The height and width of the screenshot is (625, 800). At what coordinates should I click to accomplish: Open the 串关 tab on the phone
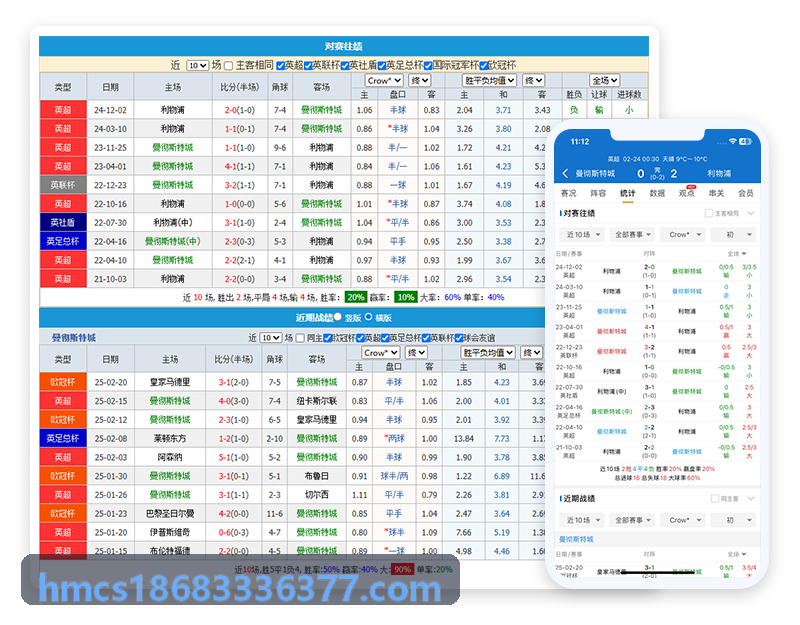tap(716, 193)
